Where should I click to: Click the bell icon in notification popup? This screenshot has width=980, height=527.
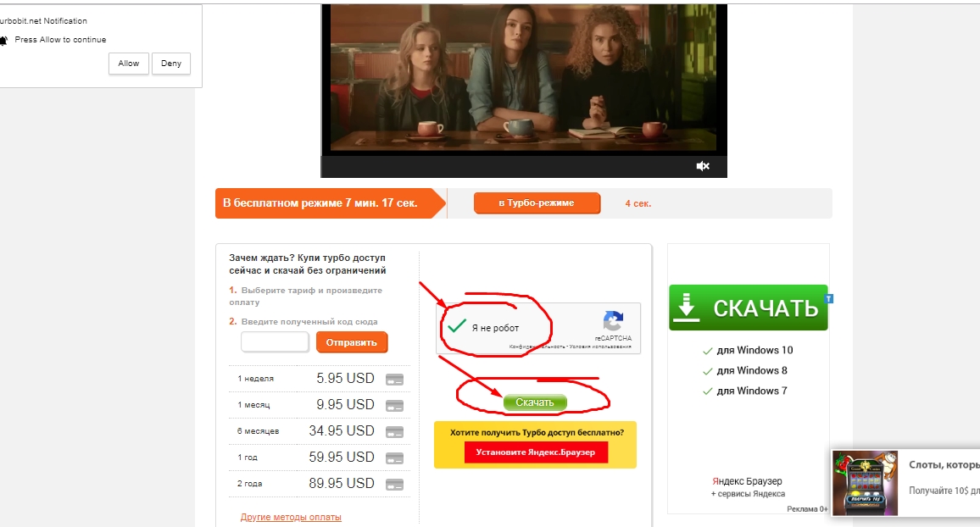tap(3, 40)
